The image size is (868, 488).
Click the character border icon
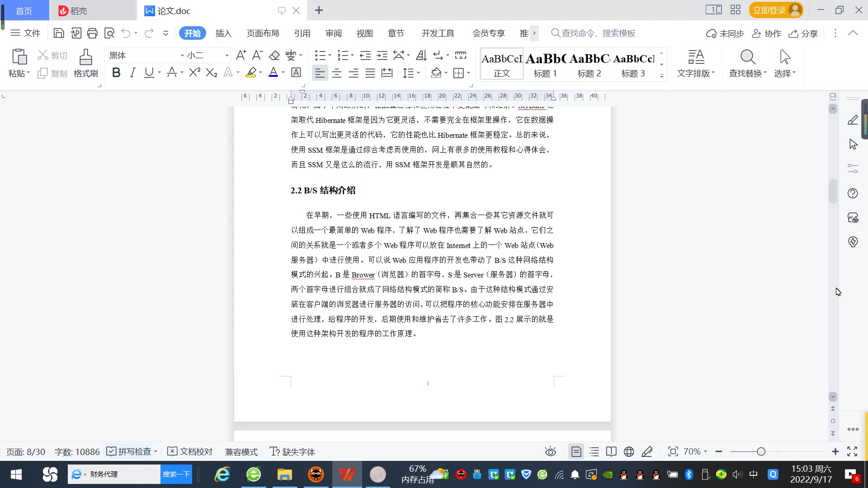tap(296, 72)
